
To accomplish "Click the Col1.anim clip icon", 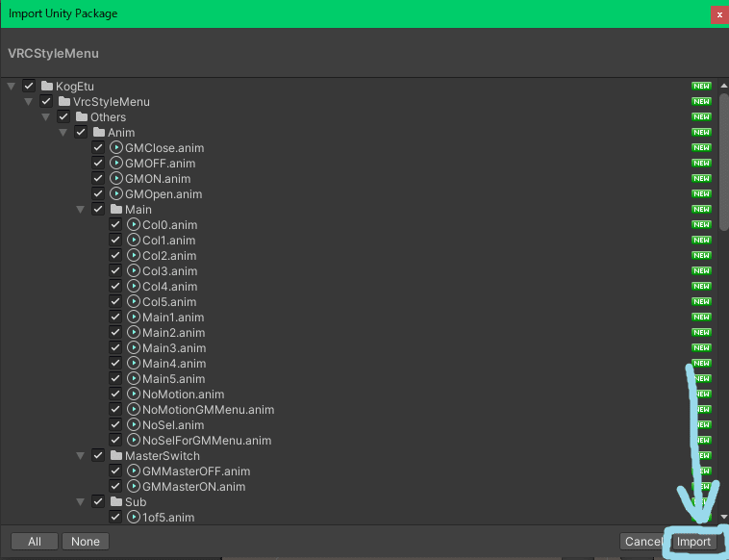I will (x=134, y=240).
